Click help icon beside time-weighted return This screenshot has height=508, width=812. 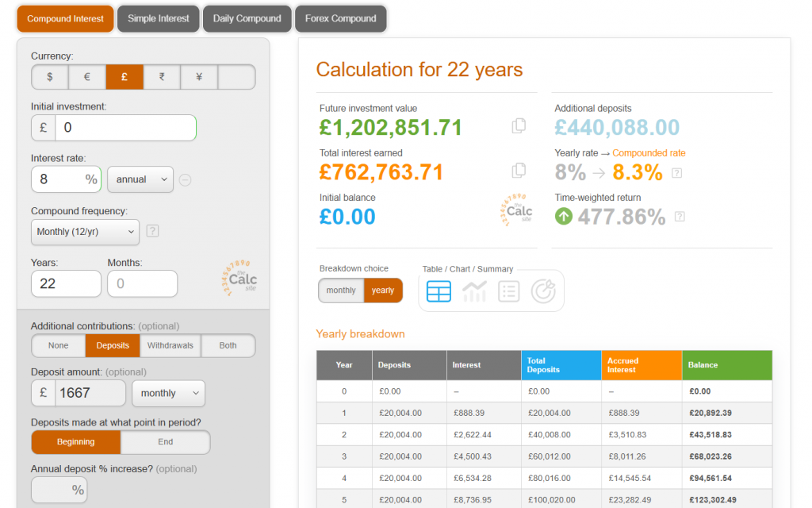tap(680, 216)
